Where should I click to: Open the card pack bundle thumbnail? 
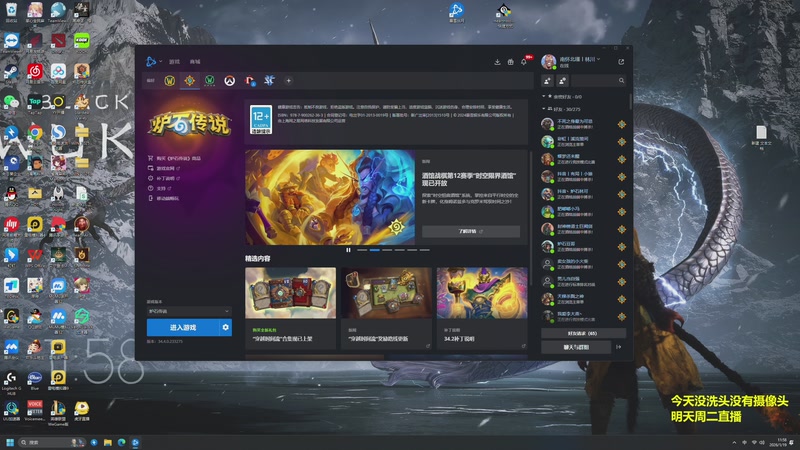[x=290, y=293]
